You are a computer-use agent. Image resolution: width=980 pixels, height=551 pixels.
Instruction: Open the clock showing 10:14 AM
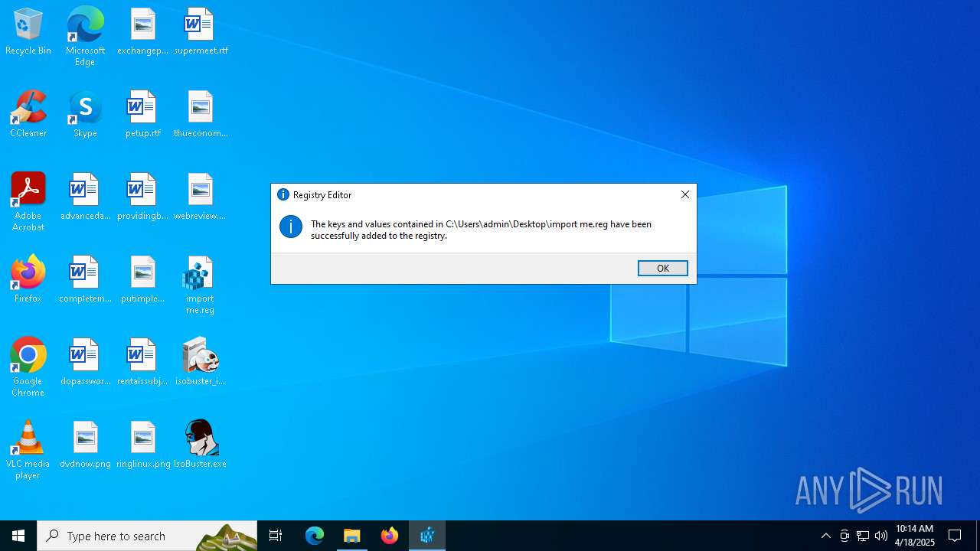tap(915, 536)
